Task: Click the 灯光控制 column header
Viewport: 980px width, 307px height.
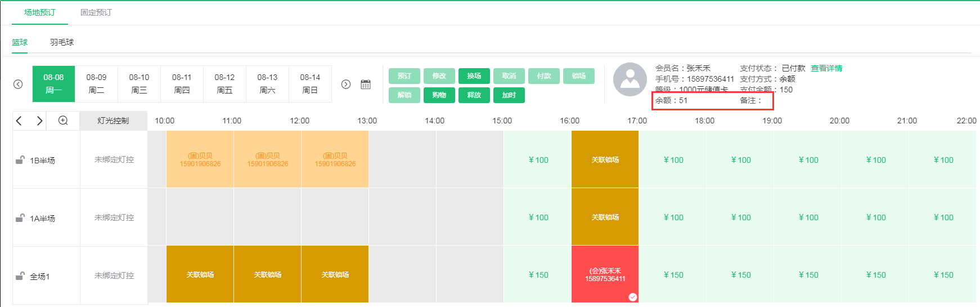Action: pos(113,121)
